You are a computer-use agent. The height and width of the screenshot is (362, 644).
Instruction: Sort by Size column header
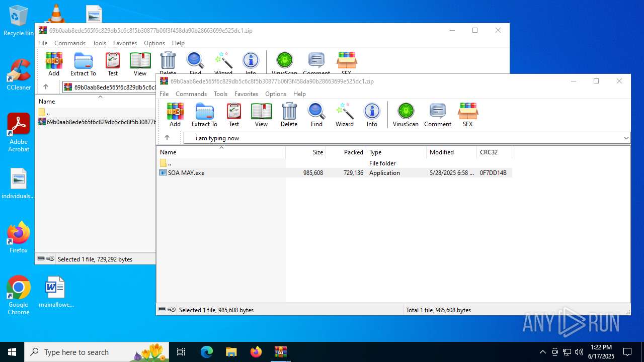(x=306, y=152)
